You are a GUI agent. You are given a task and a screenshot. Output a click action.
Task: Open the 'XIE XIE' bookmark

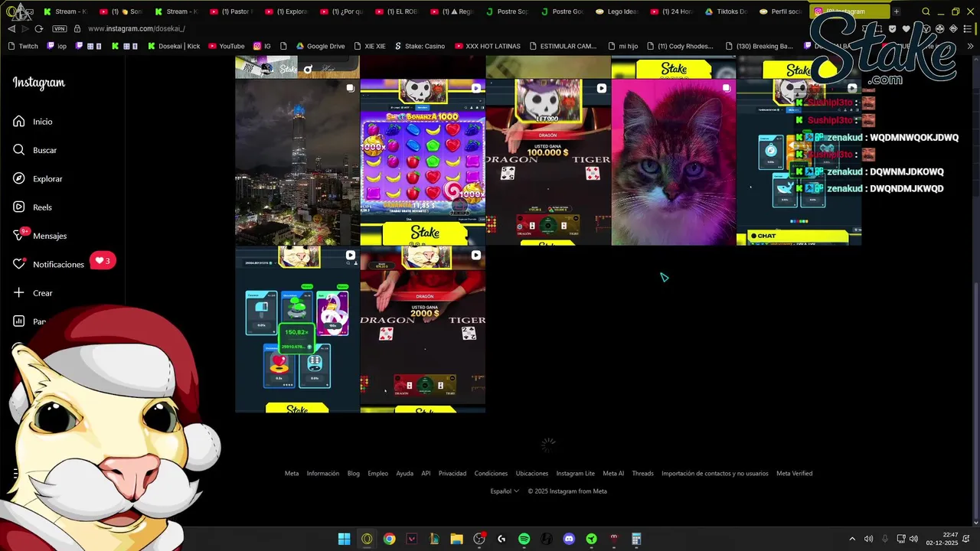click(x=370, y=46)
